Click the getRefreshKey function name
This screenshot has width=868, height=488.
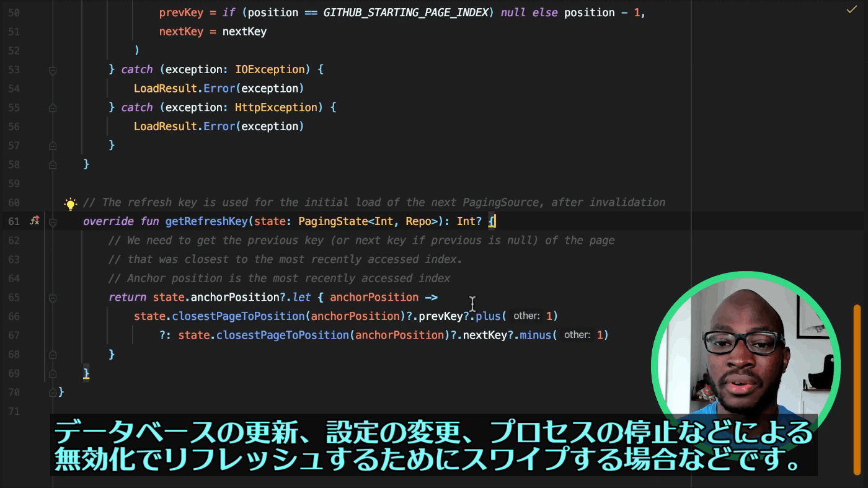point(207,221)
